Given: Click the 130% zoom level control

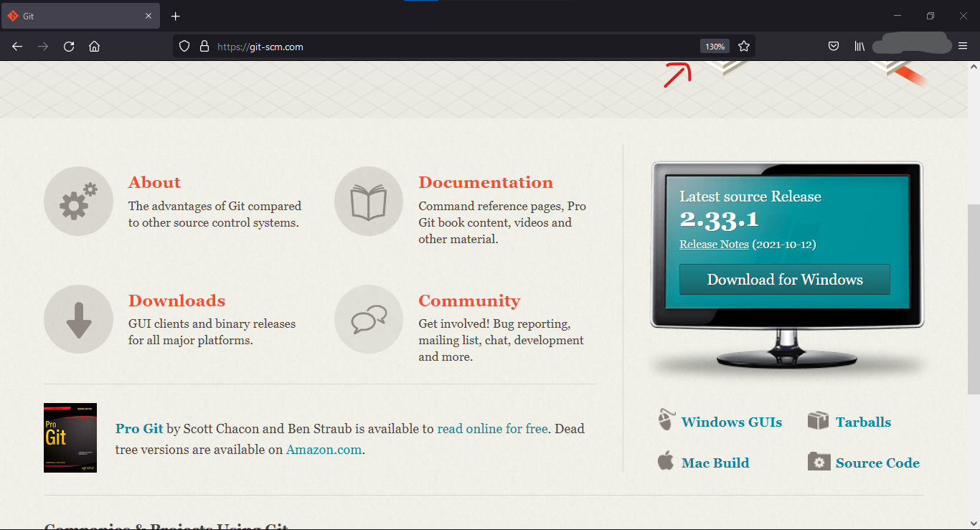Looking at the screenshot, I should (x=715, y=46).
